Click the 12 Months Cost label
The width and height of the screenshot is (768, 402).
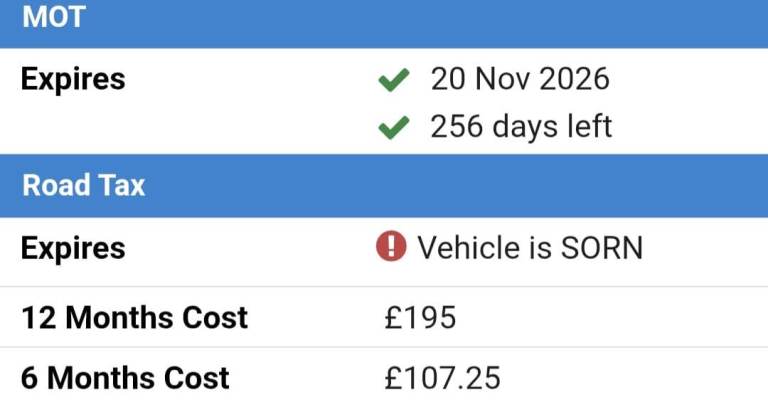(134, 318)
